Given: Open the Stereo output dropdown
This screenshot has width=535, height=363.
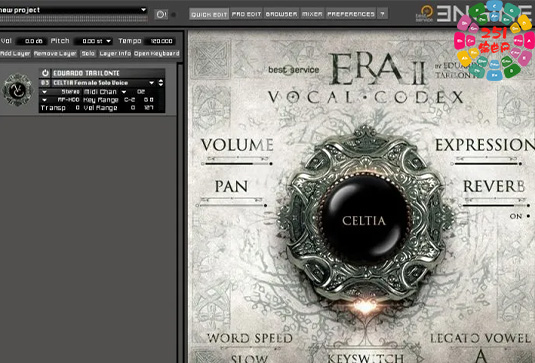Looking at the screenshot, I should click(44, 92).
